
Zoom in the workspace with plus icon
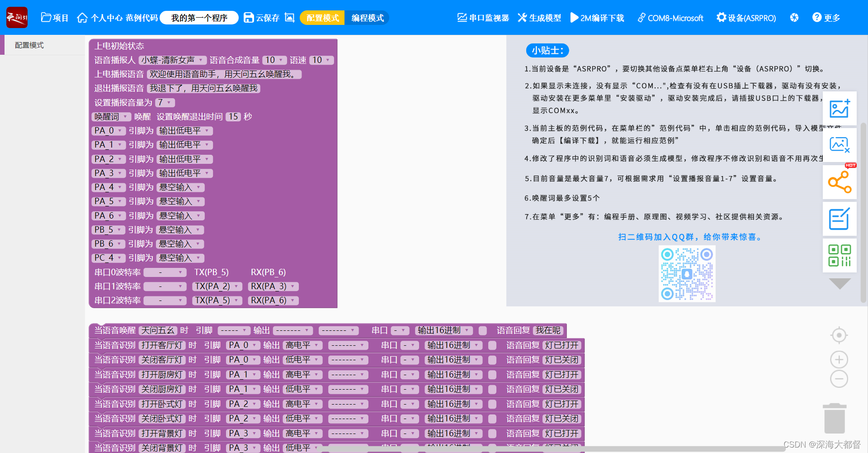[839, 360]
